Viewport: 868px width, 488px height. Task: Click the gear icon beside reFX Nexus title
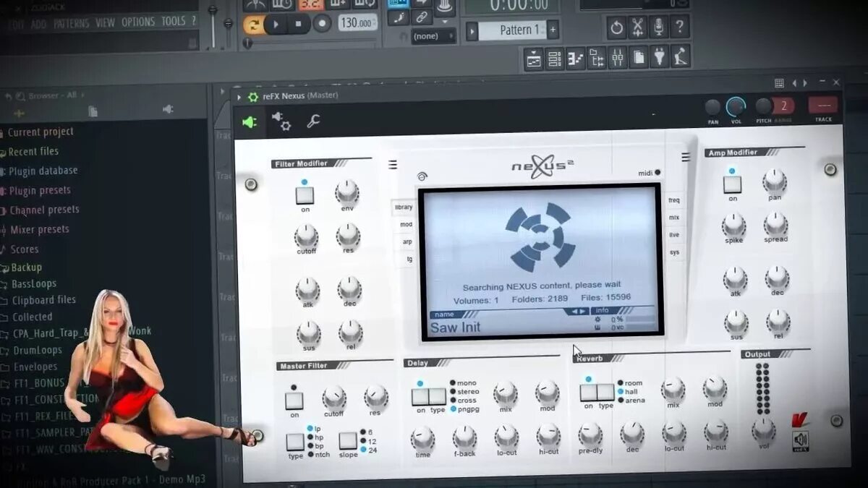(252, 96)
